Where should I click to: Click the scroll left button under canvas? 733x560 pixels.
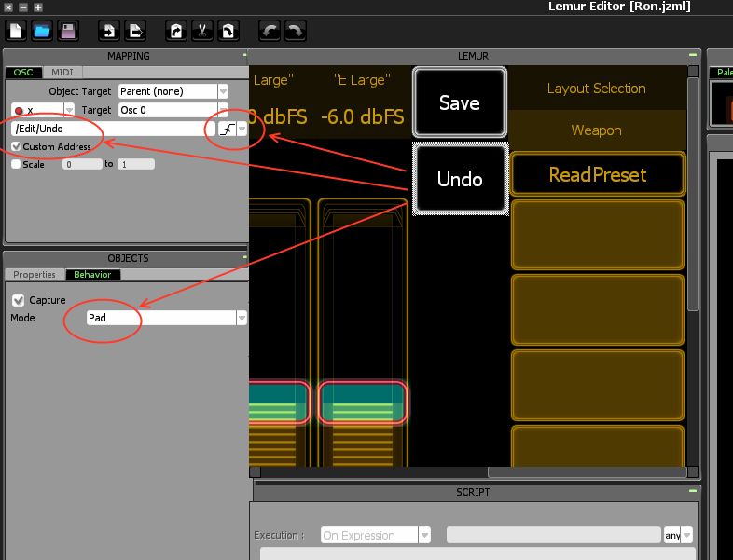point(256,472)
